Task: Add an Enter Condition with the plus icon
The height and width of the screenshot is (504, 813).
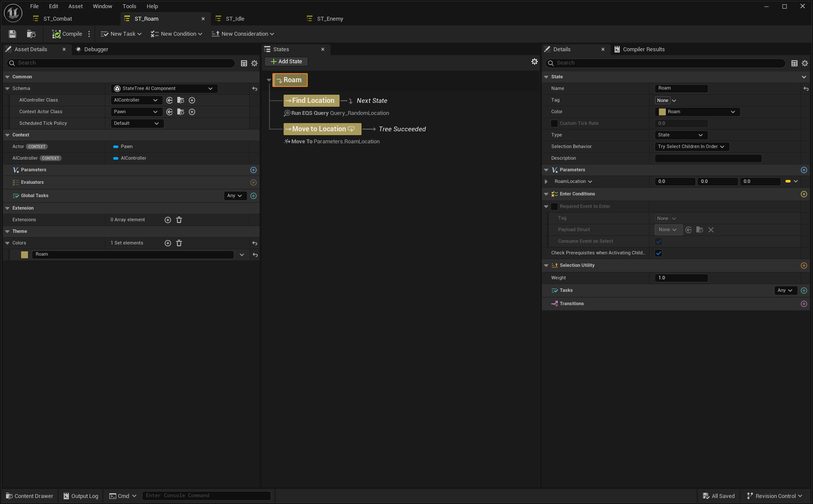Action: [804, 194]
